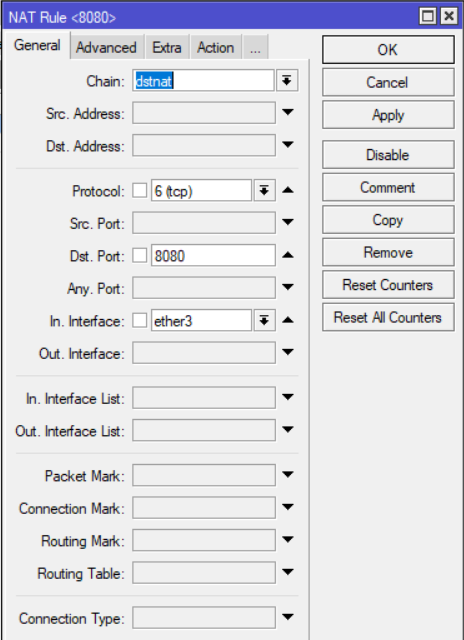Copy the NAT rule
Image resolution: width=464 pixels, height=640 pixels.
(388, 220)
